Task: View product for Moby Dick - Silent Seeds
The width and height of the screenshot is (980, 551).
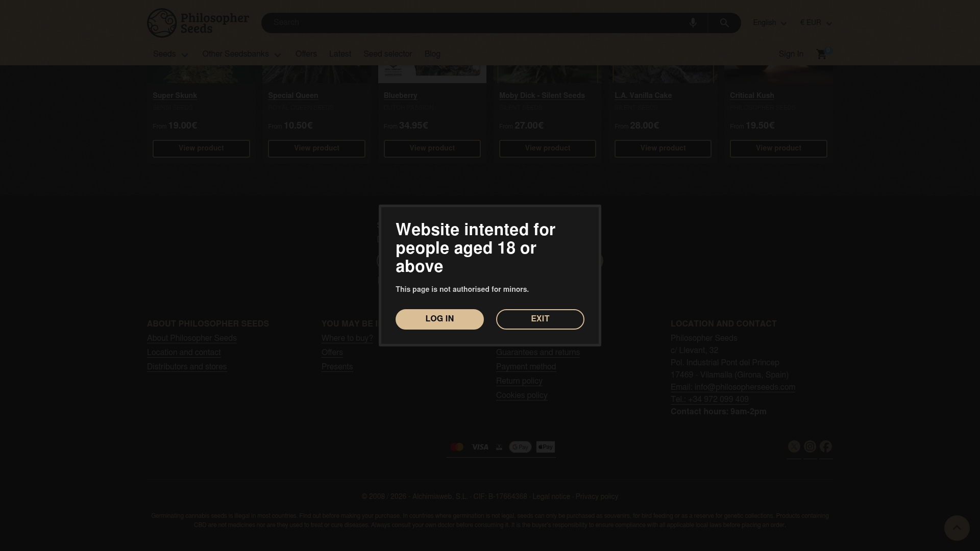Action: coord(548,148)
